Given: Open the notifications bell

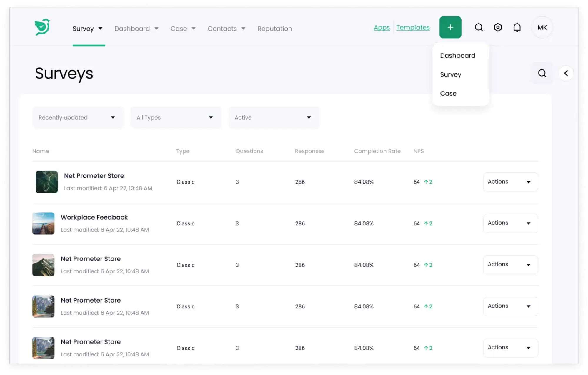Looking at the screenshot, I should [517, 27].
